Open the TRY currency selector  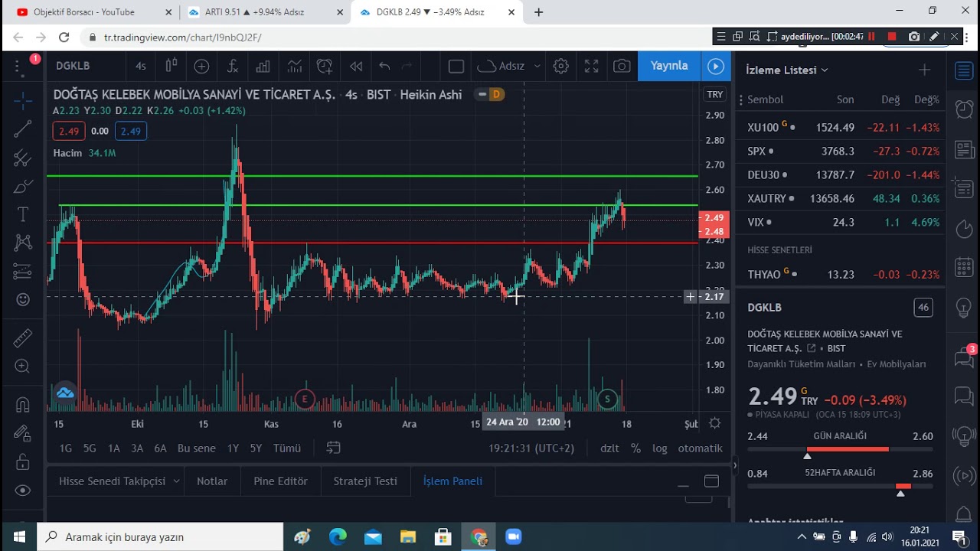(715, 94)
